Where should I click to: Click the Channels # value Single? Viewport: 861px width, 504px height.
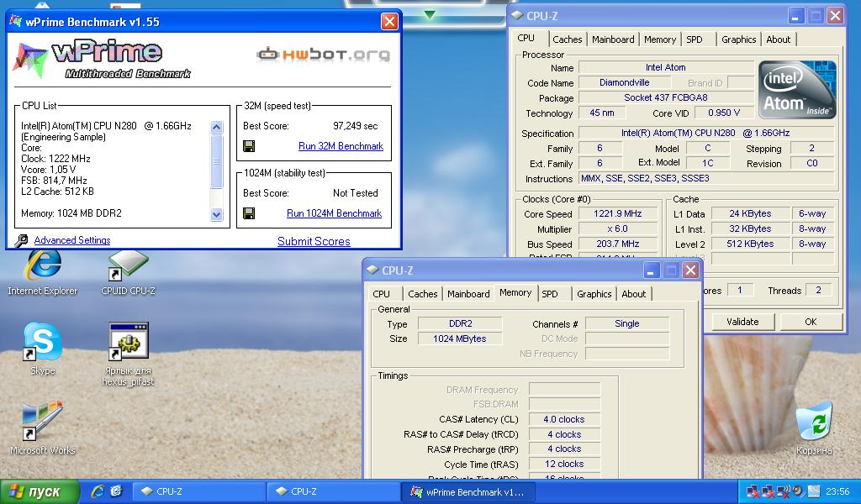click(x=627, y=323)
